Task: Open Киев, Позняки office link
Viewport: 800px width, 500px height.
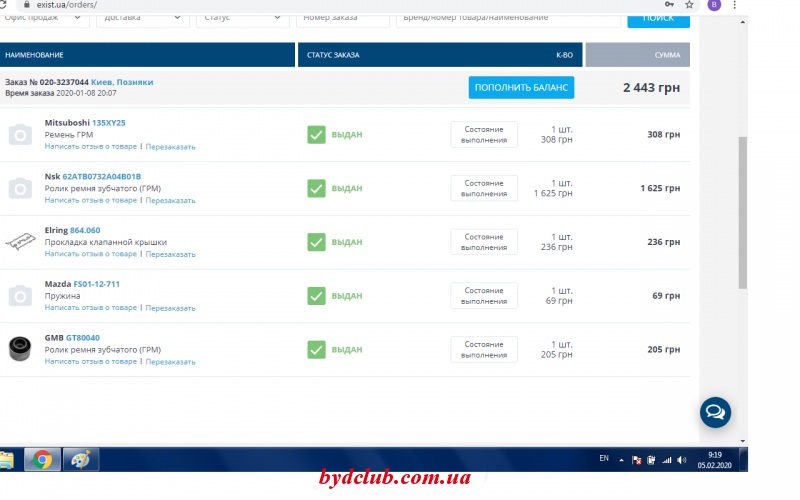Action: 122,82
